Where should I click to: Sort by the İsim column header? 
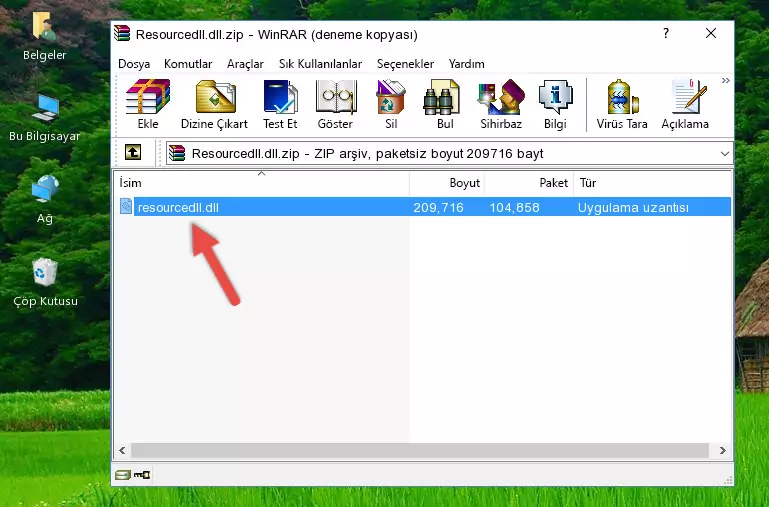click(262, 183)
